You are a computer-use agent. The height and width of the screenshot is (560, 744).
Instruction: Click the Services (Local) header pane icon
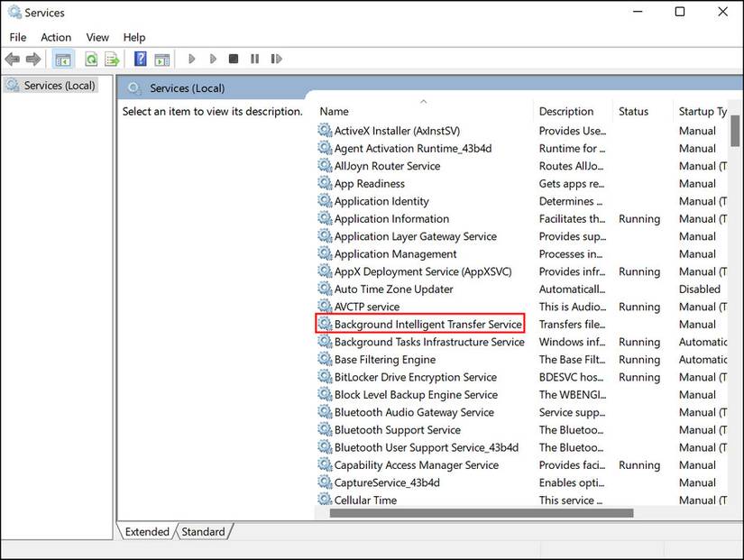point(134,87)
